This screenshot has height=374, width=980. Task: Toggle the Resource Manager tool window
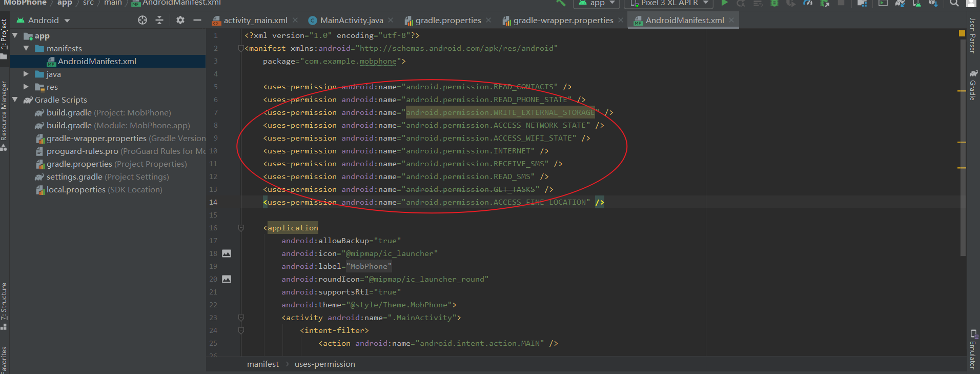click(x=4, y=116)
